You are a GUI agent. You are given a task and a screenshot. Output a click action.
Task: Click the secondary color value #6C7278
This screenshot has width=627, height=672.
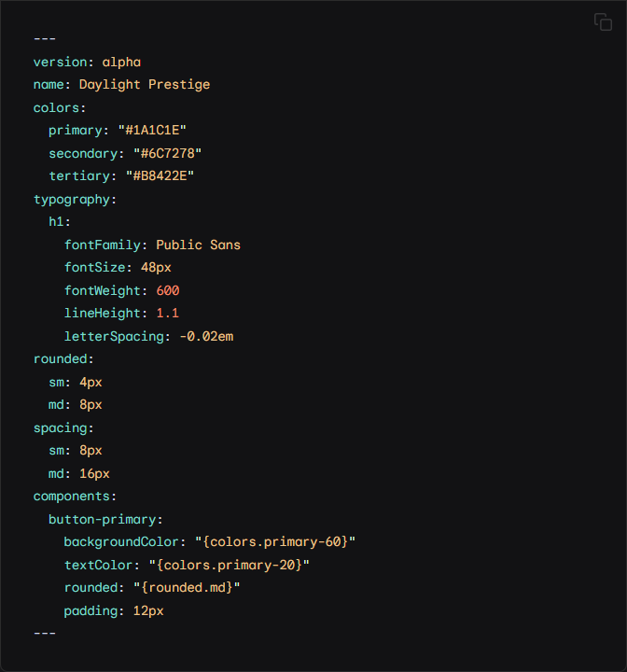168,153
